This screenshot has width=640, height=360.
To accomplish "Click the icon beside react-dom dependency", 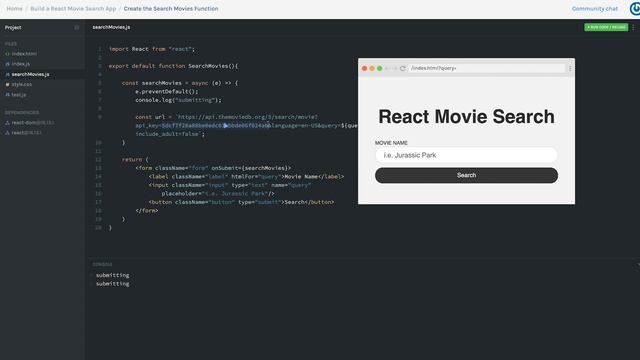I will point(7,122).
